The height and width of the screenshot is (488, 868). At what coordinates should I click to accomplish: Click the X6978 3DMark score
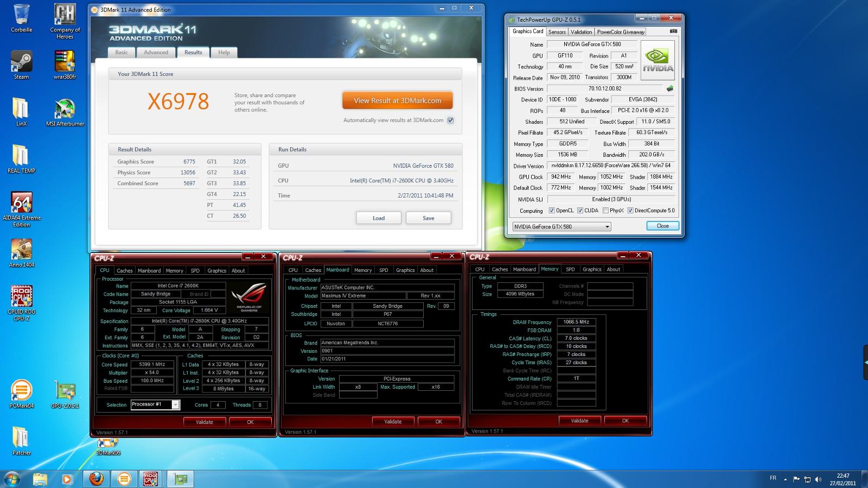tap(178, 102)
